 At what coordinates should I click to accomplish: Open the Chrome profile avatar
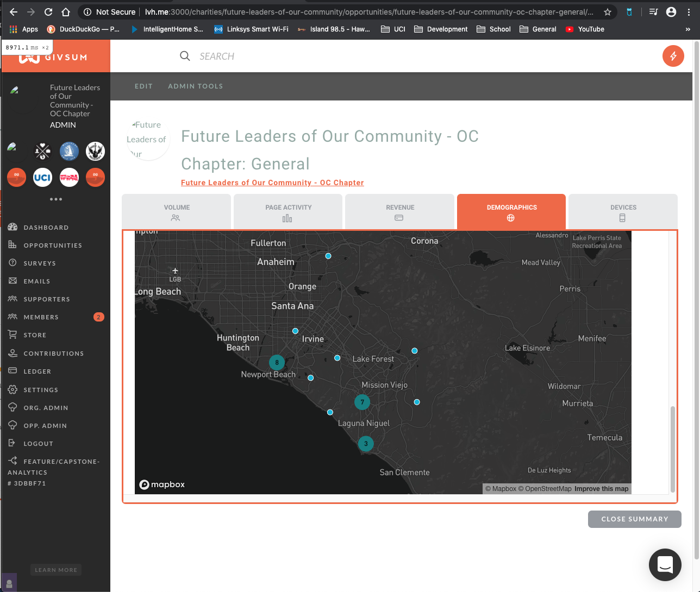(x=671, y=12)
